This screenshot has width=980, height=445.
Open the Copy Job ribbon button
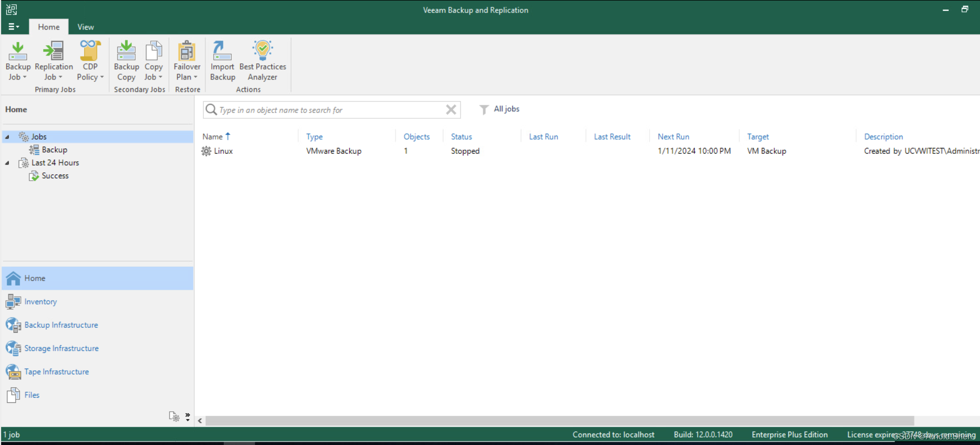pos(153,61)
